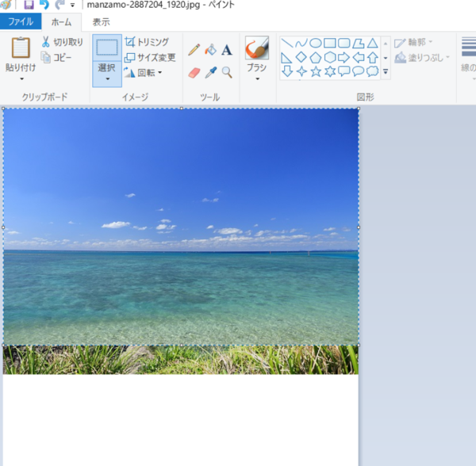Choose the pentagon shape
Image resolution: width=476 pixels, height=466 pixels.
[x=316, y=57]
